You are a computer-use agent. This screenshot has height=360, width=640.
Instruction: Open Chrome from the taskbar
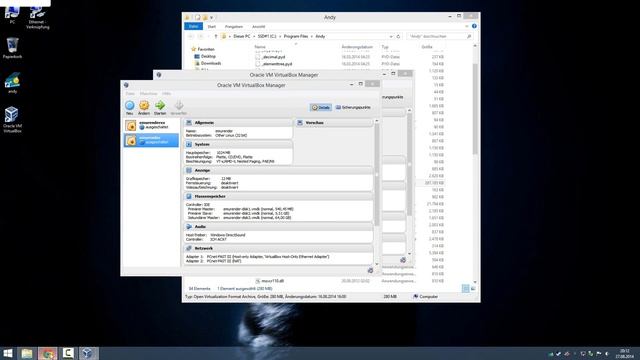coord(47,353)
